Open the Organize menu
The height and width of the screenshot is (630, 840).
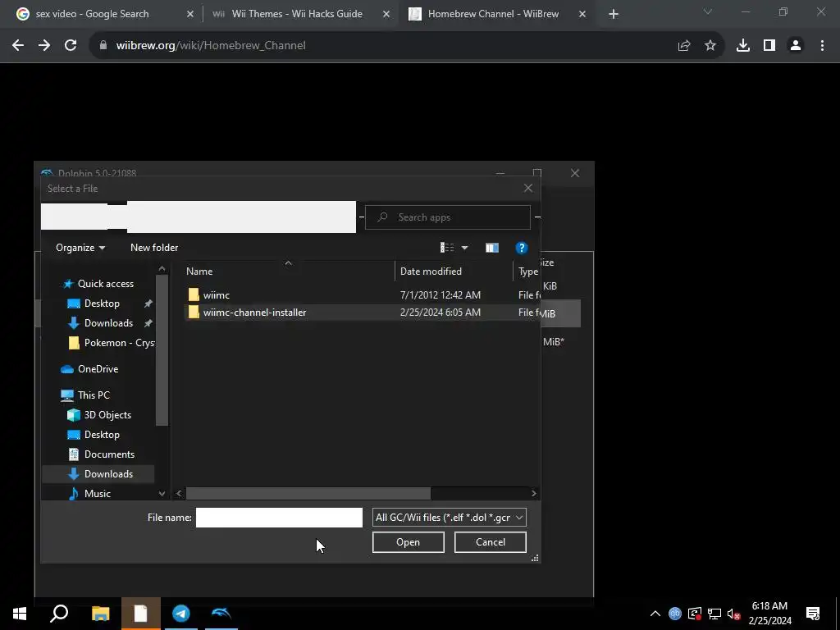point(80,248)
